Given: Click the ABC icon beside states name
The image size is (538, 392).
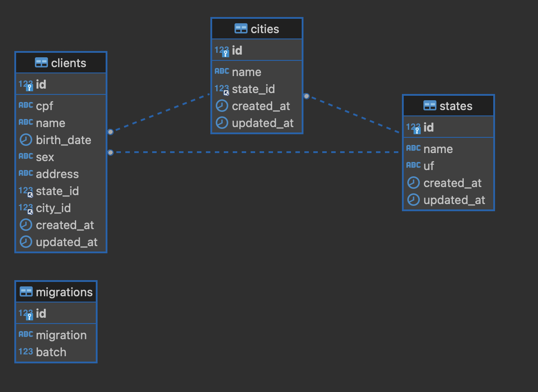Looking at the screenshot, I should click(414, 148).
